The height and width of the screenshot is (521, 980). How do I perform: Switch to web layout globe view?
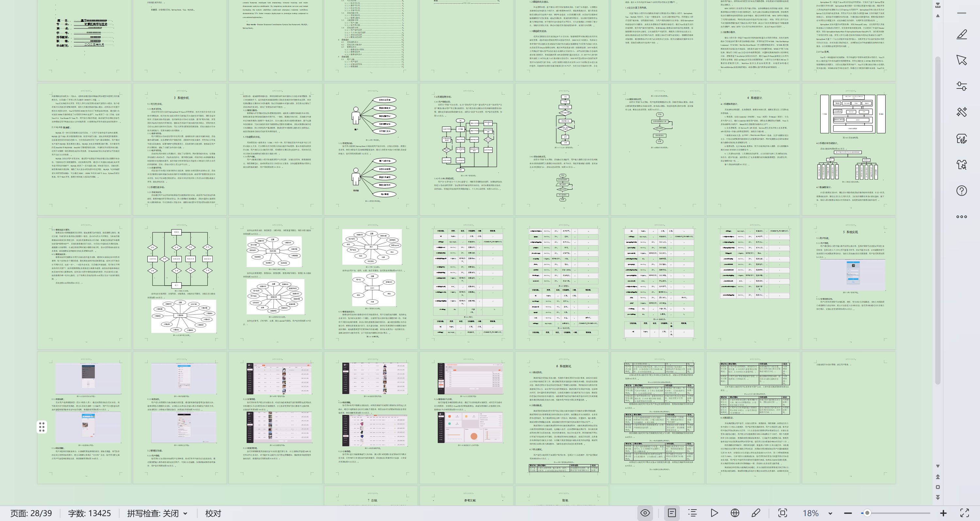[735, 513]
